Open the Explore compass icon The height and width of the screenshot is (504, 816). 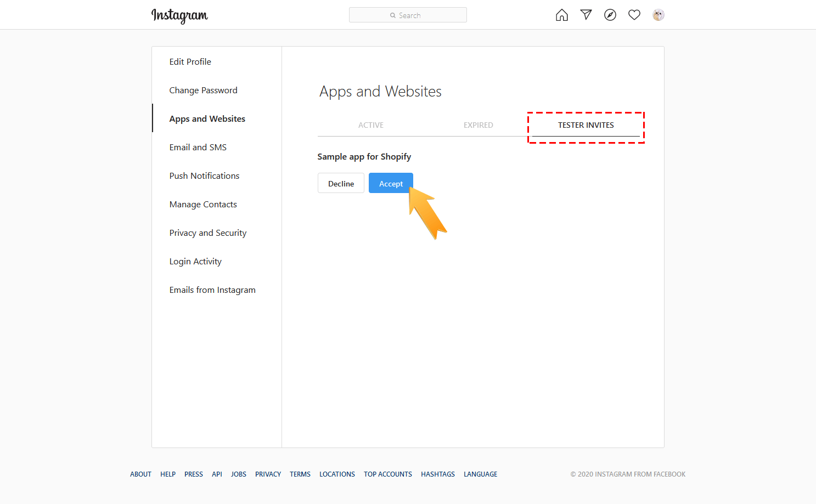(x=610, y=15)
